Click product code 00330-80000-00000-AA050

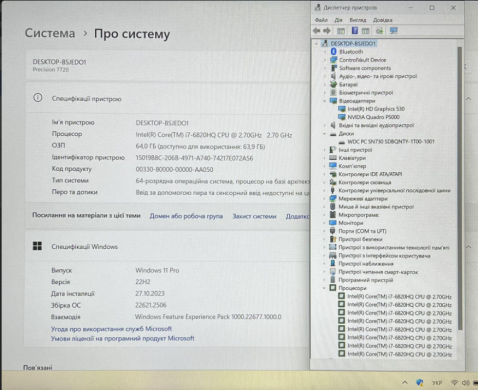point(174,169)
